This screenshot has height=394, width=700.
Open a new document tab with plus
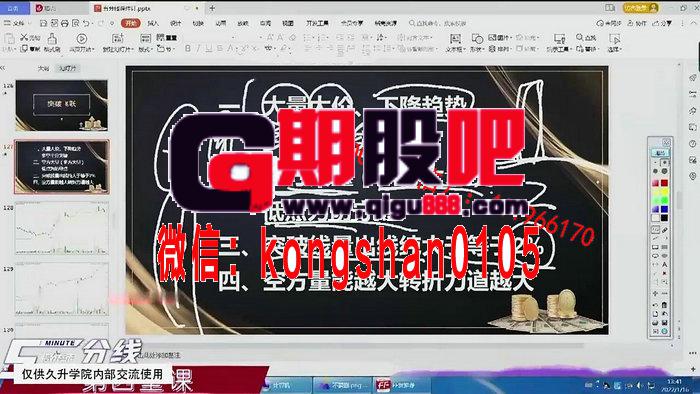212,8
